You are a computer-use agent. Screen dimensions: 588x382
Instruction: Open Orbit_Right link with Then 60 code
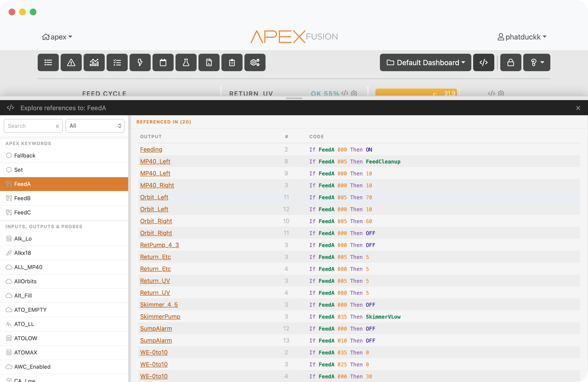(x=156, y=221)
